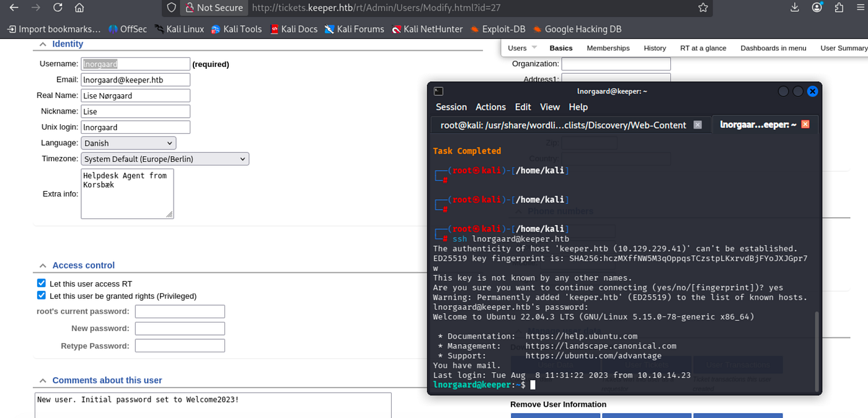Open the Basics page tab
Viewport: 868px width, 418px height.
point(561,48)
